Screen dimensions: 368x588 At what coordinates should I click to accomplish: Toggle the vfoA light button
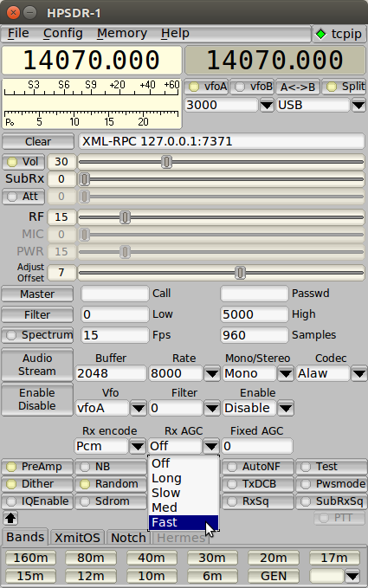pyautogui.click(x=206, y=87)
